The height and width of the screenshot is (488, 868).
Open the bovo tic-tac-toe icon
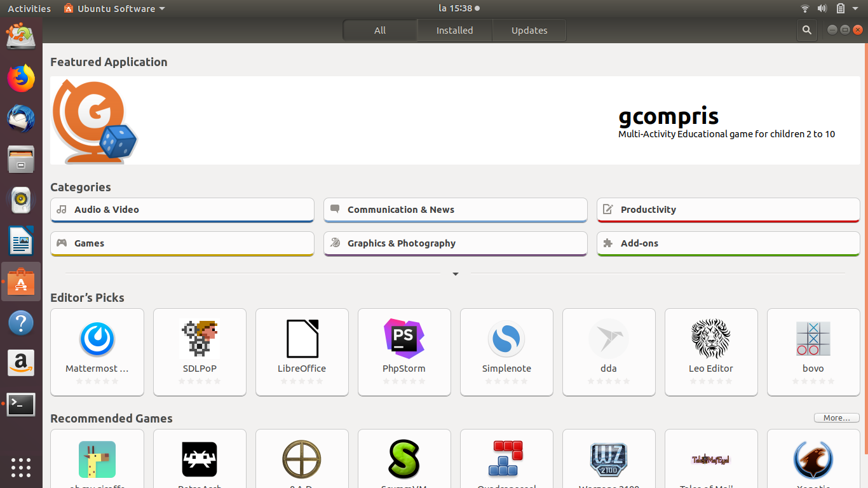tap(813, 339)
